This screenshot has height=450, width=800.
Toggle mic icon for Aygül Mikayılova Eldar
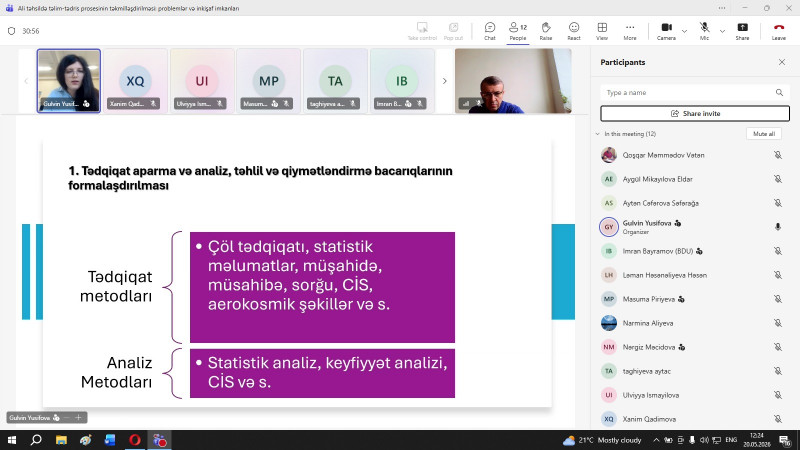[778, 179]
